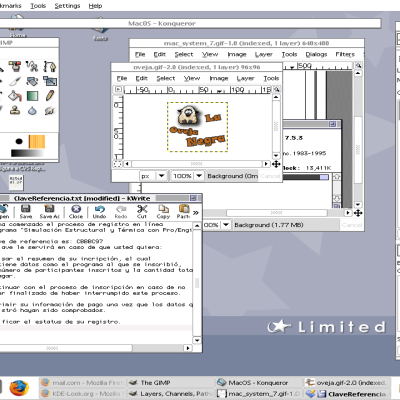Select the Scale tool in GIMP toolbox
Screen dimensions: 400x400
(50, 81)
